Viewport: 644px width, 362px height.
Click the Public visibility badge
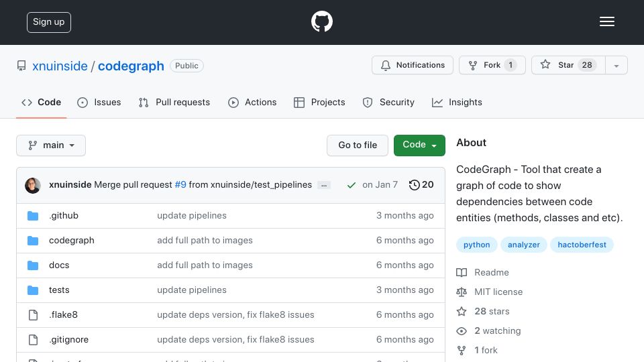[186, 66]
